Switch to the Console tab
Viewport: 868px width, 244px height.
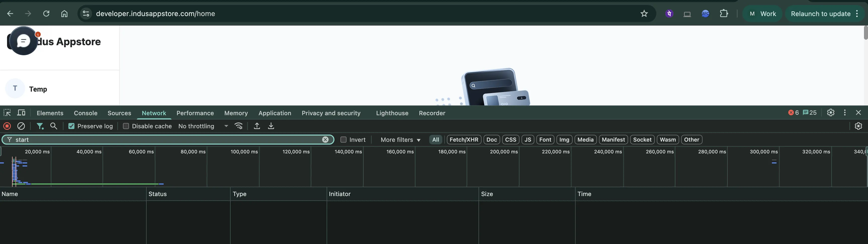pyautogui.click(x=85, y=113)
